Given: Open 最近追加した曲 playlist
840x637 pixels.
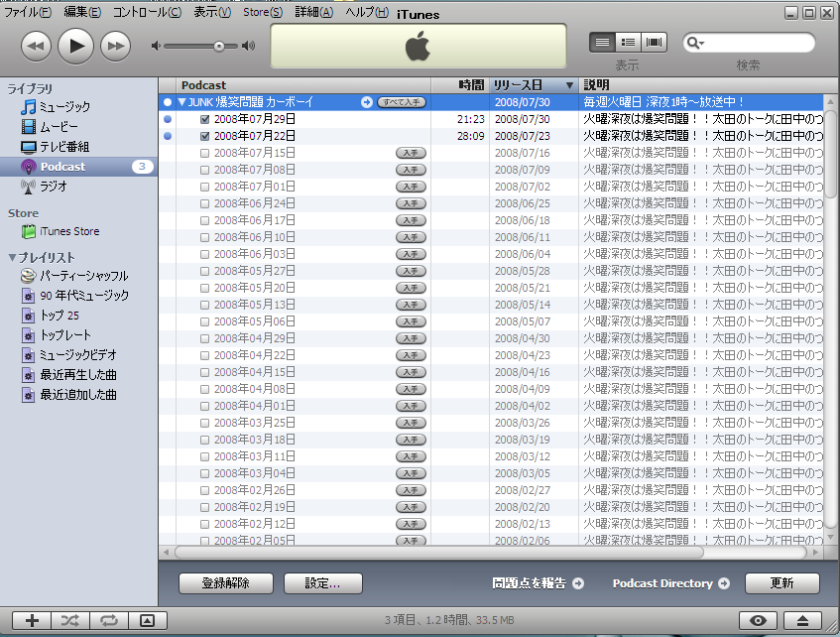Looking at the screenshot, I should click(x=68, y=395).
